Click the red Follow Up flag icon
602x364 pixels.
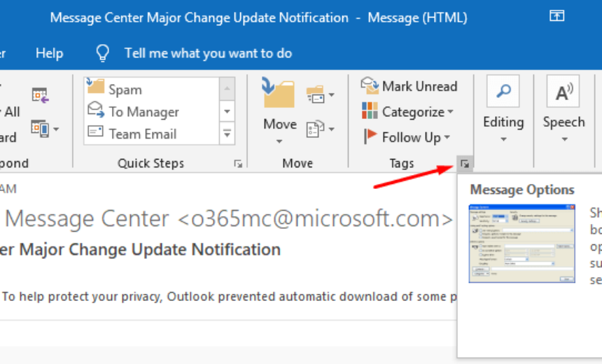point(370,136)
